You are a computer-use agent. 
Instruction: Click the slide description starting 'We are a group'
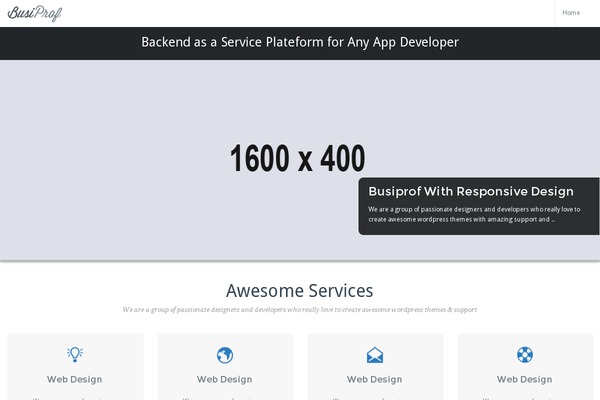474,214
